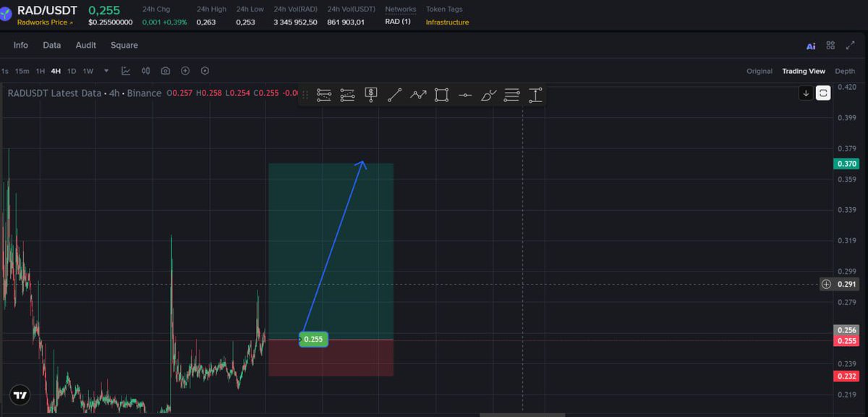
Task: Open the Data tab
Action: pos(52,45)
